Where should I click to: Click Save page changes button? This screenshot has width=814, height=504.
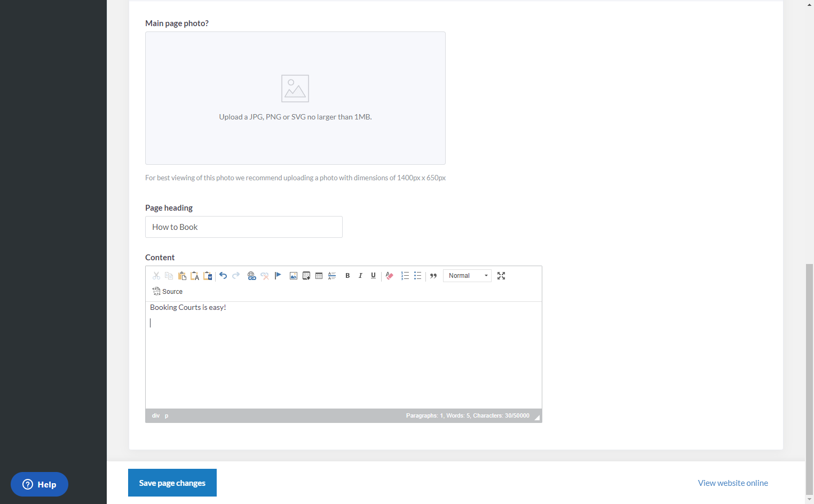click(172, 483)
